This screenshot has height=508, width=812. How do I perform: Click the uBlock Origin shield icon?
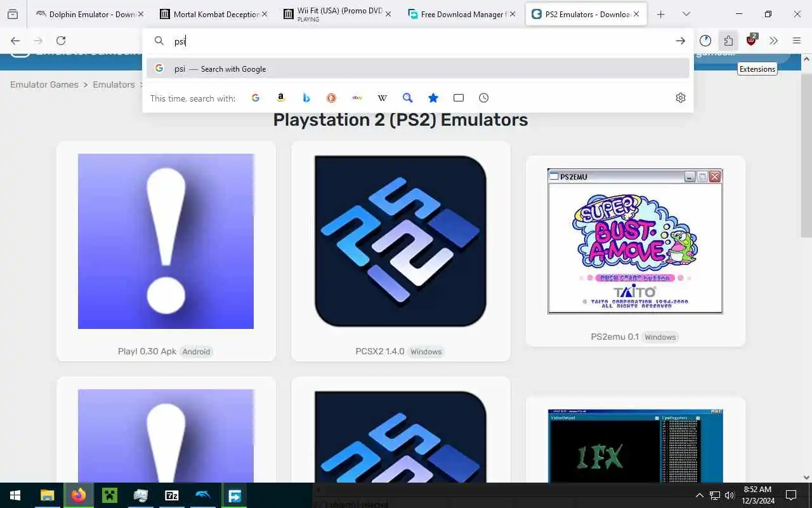tap(752, 41)
